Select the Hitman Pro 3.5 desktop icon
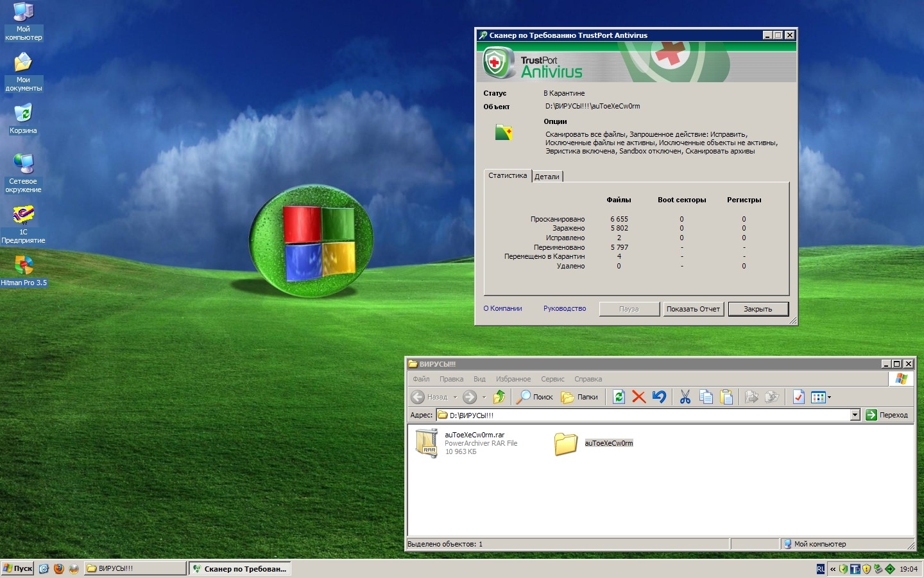The height and width of the screenshot is (578, 924). pos(24,270)
